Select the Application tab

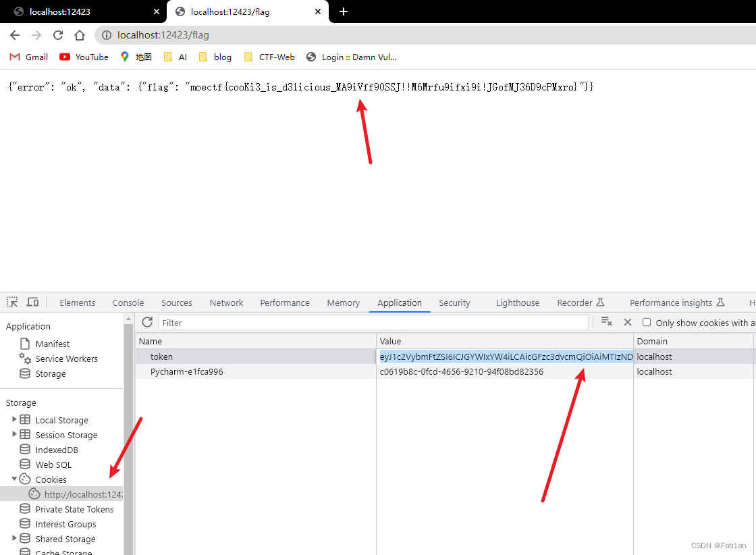[399, 302]
